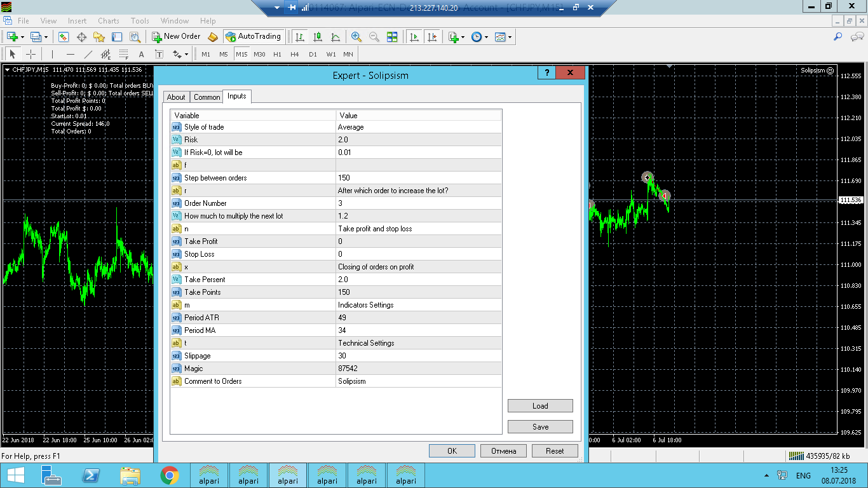
Task: Open Google Chrome from the taskbar
Action: [x=169, y=475]
